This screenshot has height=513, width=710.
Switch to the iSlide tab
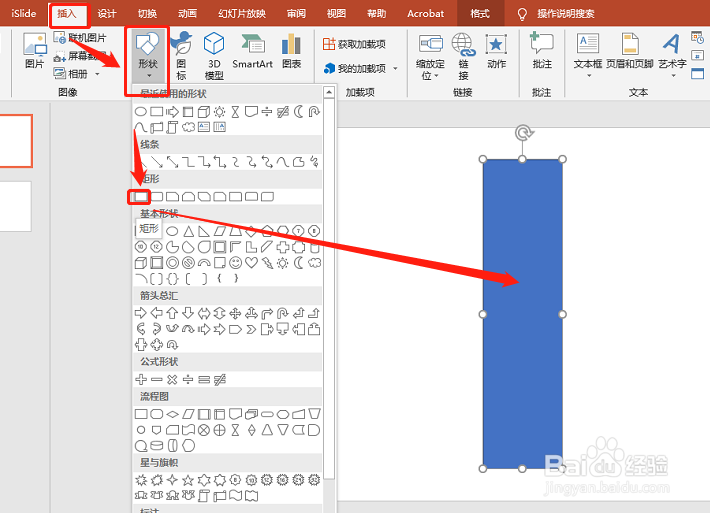click(x=24, y=14)
